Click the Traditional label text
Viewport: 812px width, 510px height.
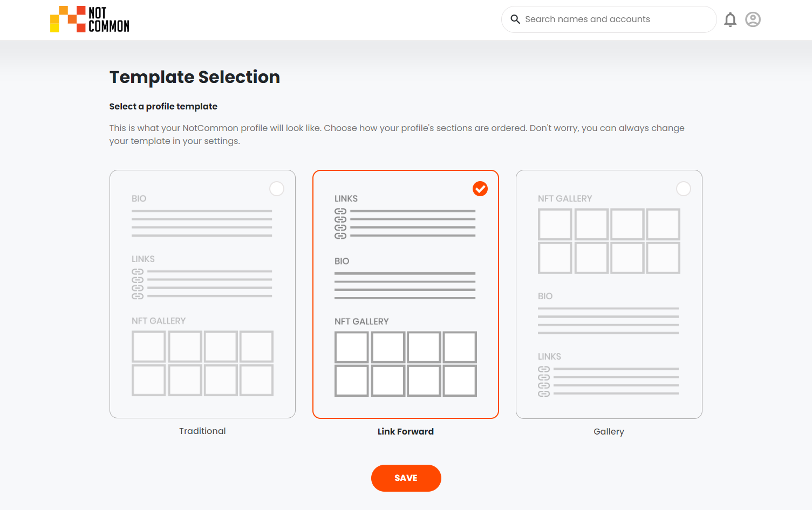202,431
